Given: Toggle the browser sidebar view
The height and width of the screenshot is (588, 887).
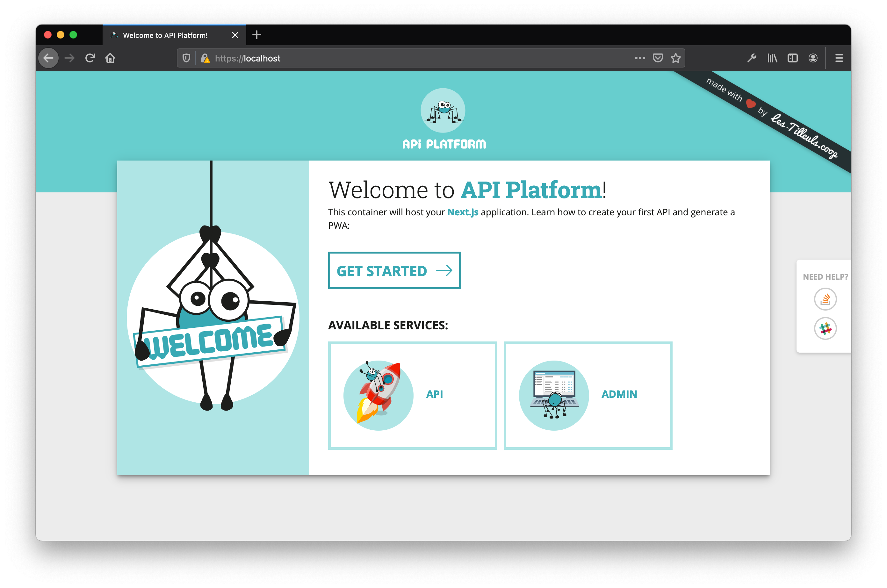Looking at the screenshot, I should [x=792, y=58].
